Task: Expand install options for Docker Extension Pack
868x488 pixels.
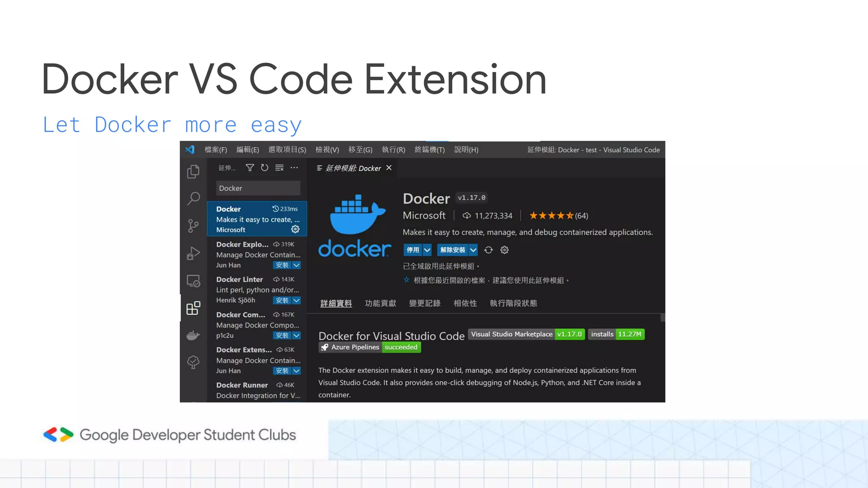Action: (x=297, y=371)
